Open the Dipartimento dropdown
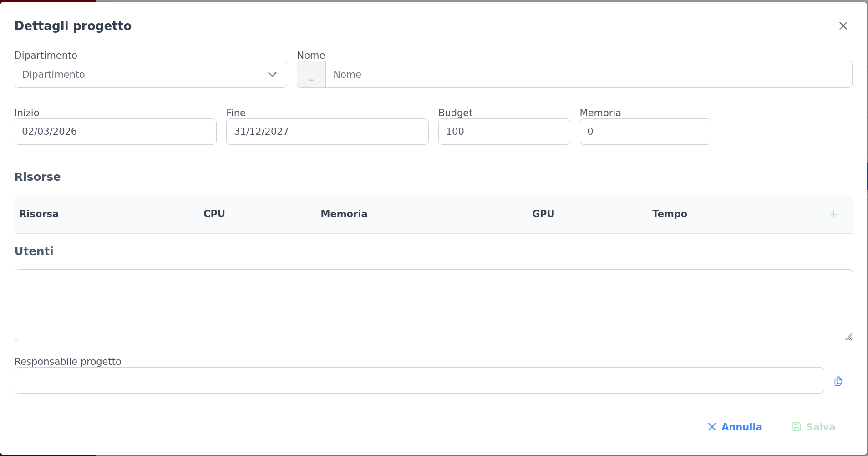Screen dimensions: 868x456 point(151,75)
